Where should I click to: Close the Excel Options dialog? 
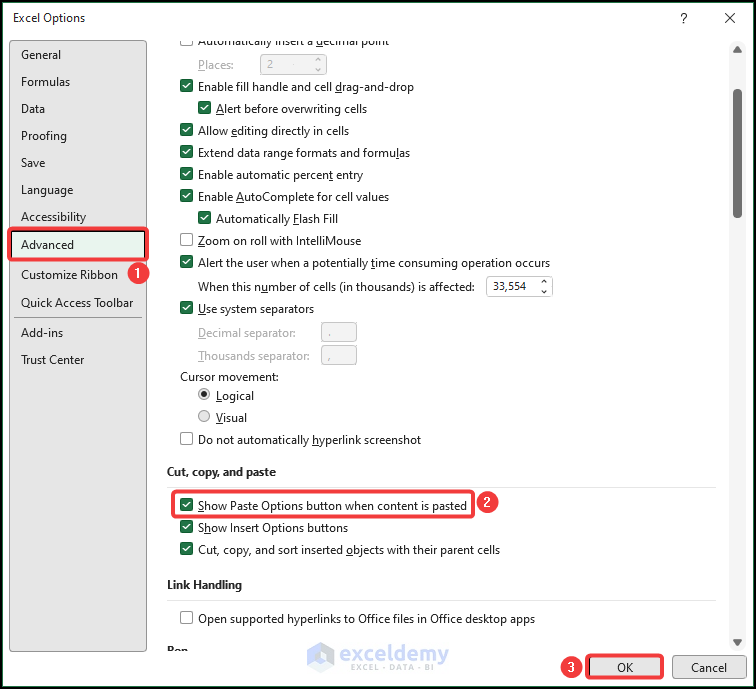click(729, 18)
